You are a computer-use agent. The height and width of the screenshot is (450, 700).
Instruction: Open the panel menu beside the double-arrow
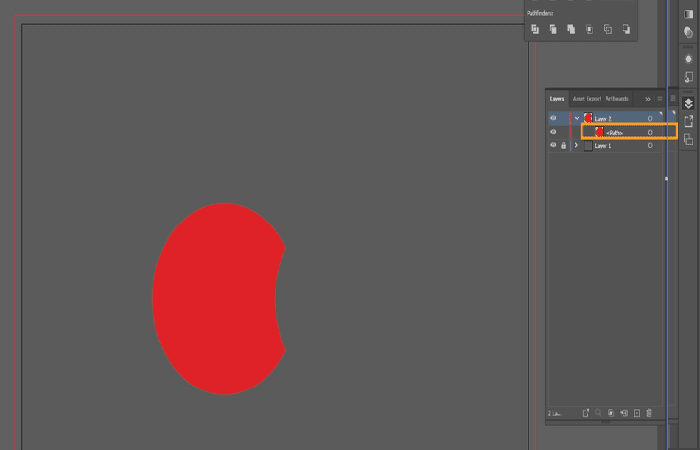pyautogui.click(x=659, y=99)
